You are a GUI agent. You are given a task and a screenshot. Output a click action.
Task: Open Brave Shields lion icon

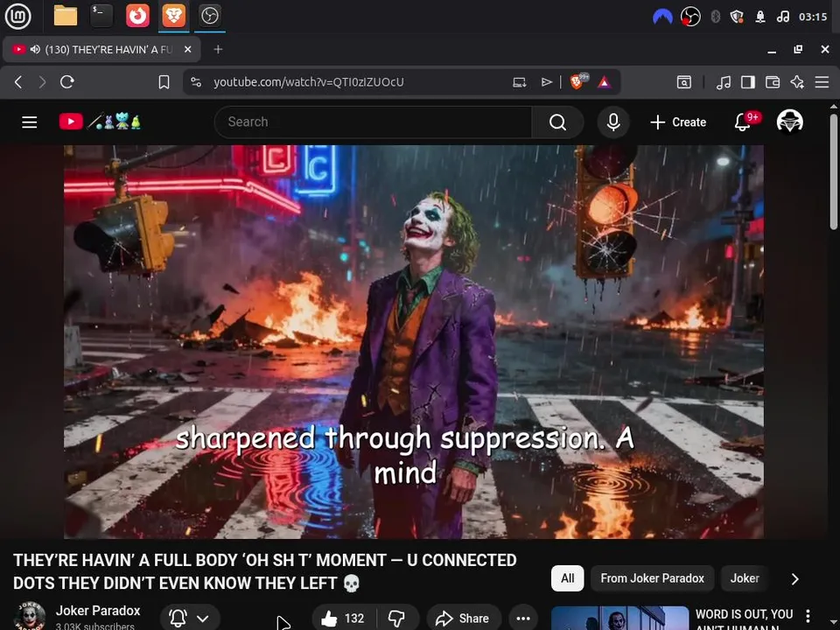click(578, 81)
